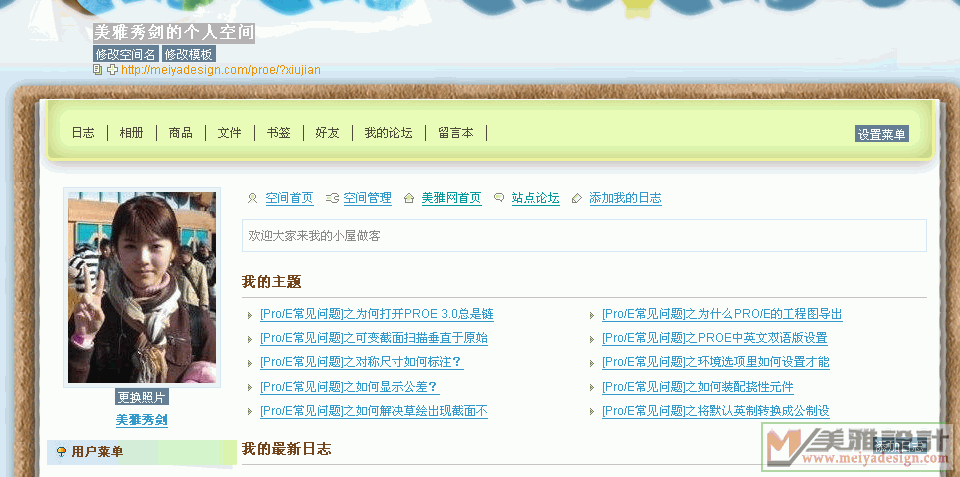
Task: Click the plus icon before the URL
Action: pos(112,70)
